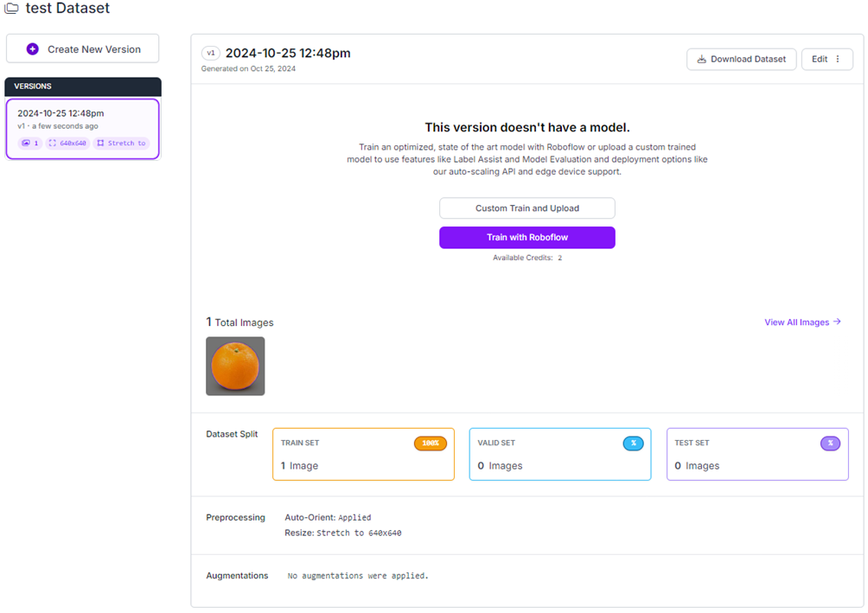Image resolution: width=868 pixels, height=613 pixels.
Task: Click 'Dataset Split' label
Action: [x=232, y=434]
